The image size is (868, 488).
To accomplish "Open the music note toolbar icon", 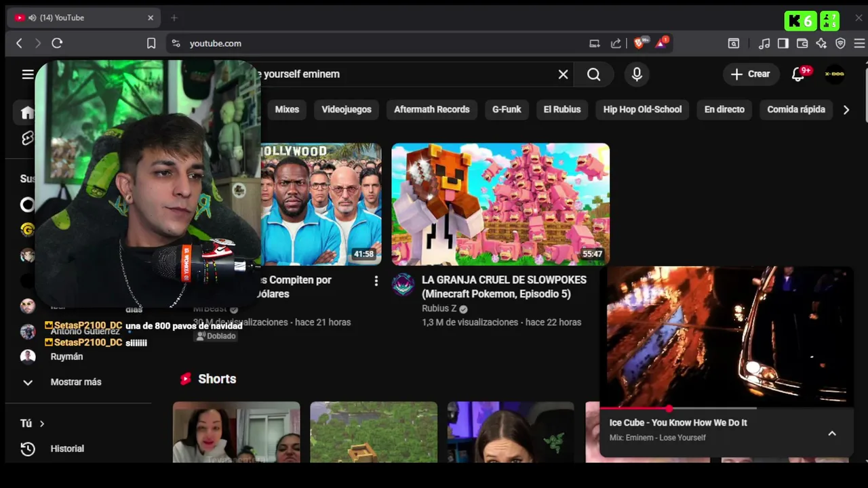I will click(764, 43).
